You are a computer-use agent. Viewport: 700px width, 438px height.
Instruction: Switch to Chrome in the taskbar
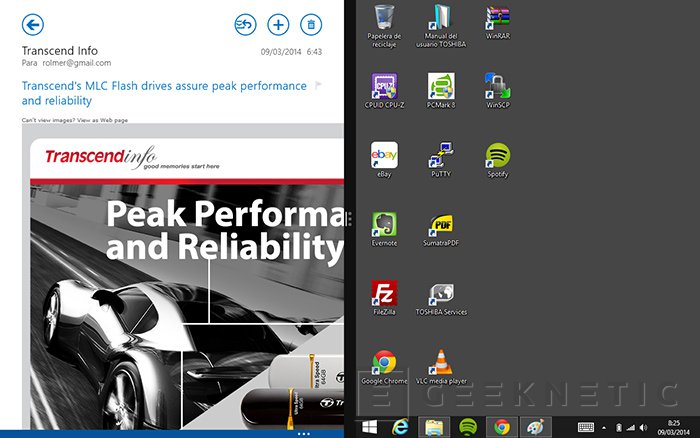click(502, 427)
